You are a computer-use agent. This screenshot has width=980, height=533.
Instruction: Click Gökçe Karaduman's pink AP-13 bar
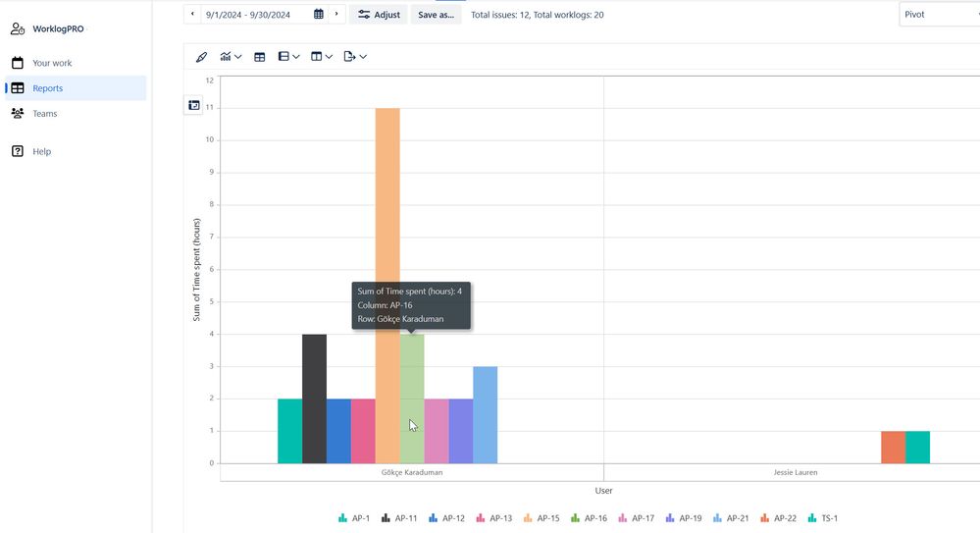[363, 431]
